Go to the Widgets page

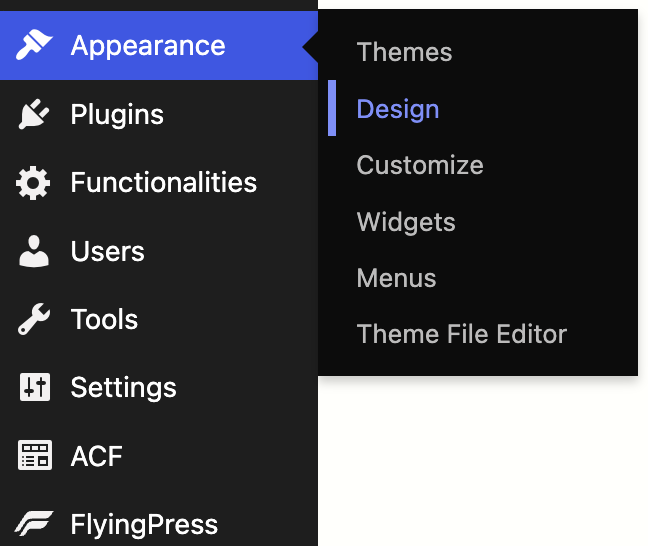[406, 222]
